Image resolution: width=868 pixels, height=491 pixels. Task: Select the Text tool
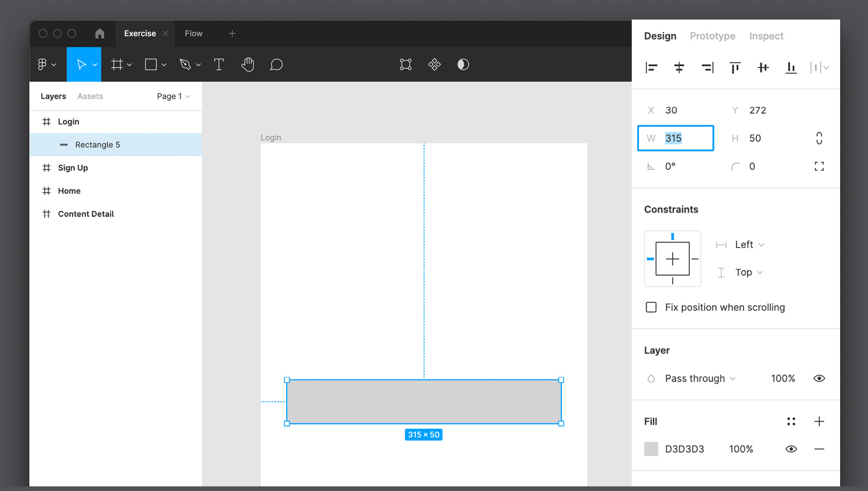(219, 65)
